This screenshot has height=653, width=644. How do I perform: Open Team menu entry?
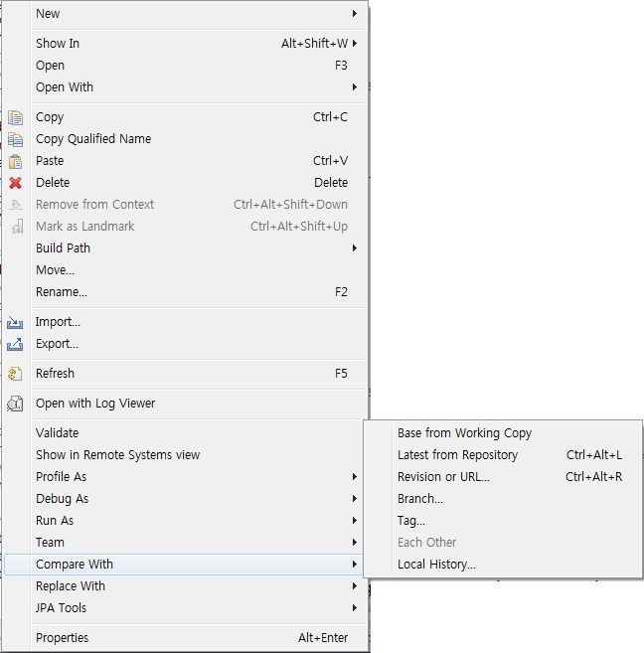pos(185,543)
